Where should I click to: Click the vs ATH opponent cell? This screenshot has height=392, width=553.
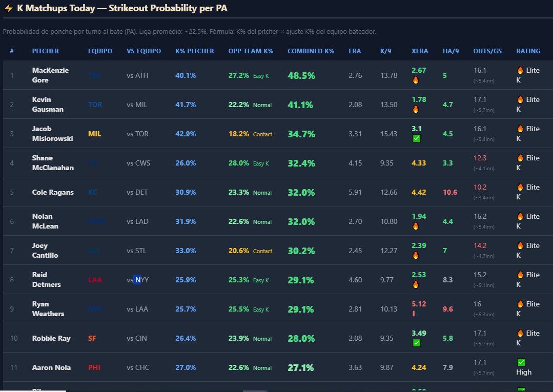coord(137,75)
